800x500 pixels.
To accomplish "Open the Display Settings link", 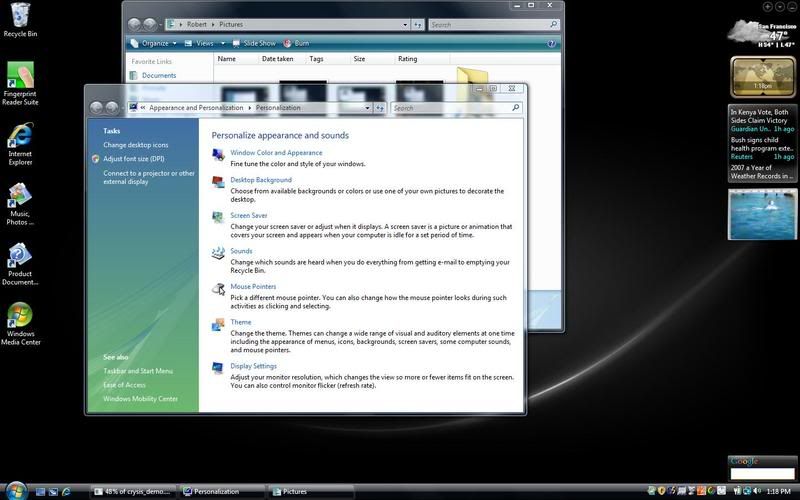I will point(253,366).
